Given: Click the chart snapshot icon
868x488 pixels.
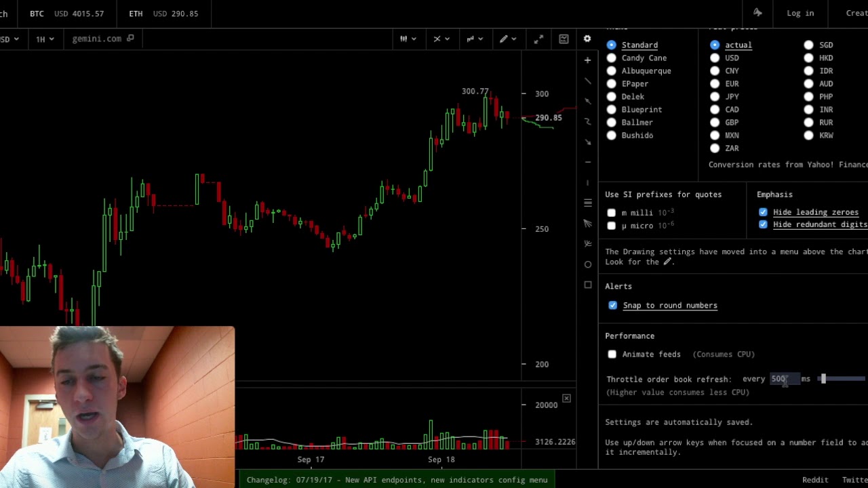Looking at the screenshot, I should pyautogui.click(x=564, y=39).
